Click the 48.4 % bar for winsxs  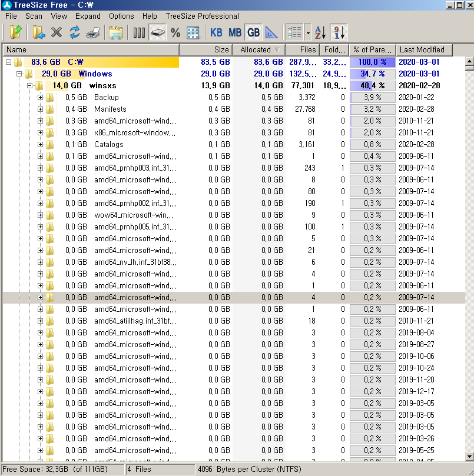[x=373, y=85]
